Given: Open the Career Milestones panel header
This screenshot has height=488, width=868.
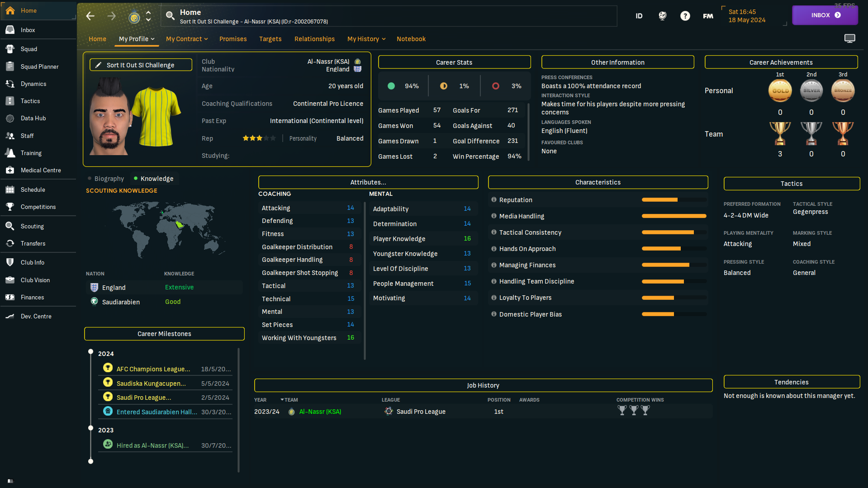Looking at the screenshot, I should (x=164, y=334).
